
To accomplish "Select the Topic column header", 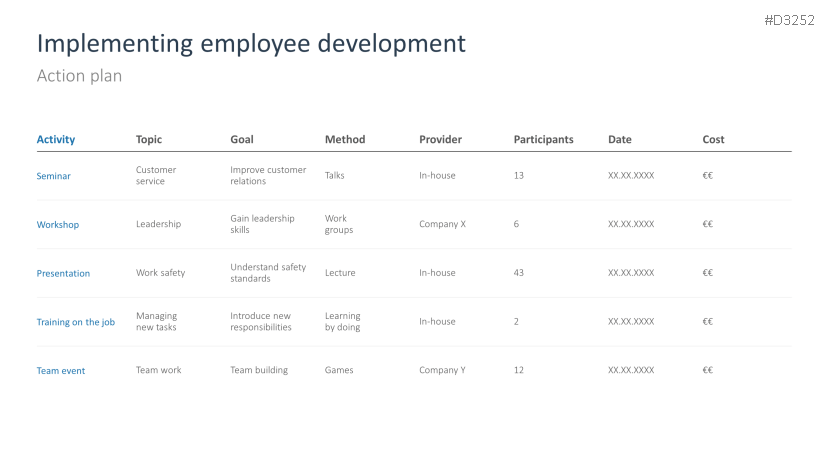I will [x=149, y=140].
